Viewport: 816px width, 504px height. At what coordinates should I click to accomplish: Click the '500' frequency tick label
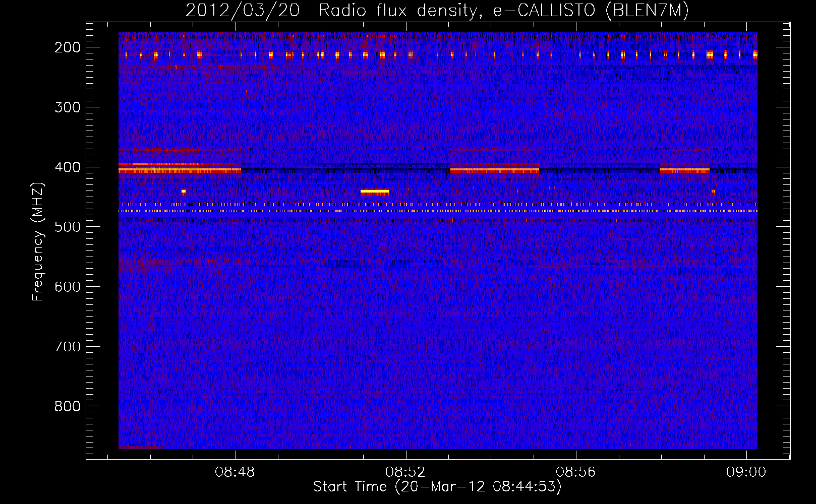pyautogui.click(x=68, y=227)
